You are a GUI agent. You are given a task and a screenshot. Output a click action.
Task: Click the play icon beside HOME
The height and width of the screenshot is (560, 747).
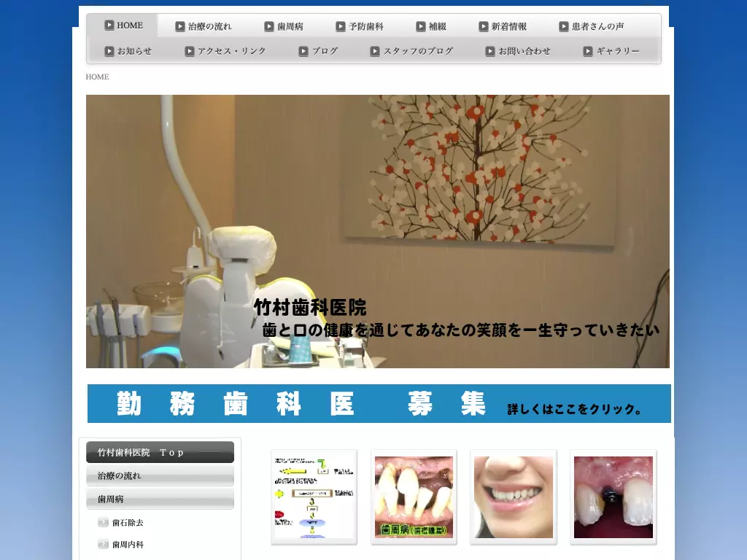109,26
